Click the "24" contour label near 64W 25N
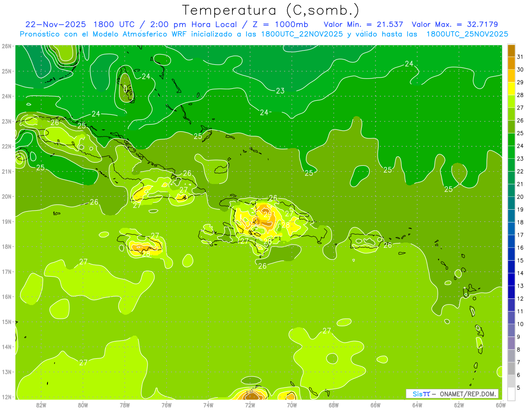532x411 pixels. 409,64
